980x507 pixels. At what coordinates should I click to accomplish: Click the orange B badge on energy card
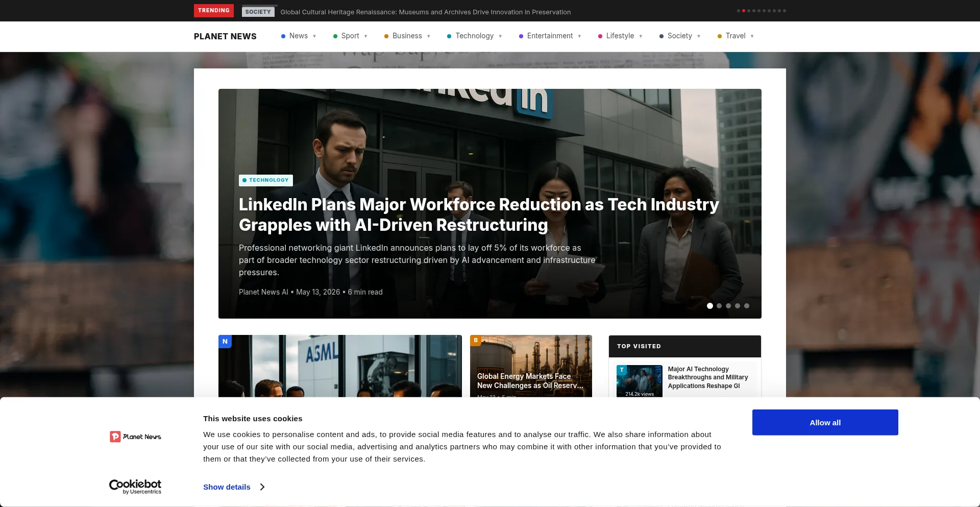(476, 341)
